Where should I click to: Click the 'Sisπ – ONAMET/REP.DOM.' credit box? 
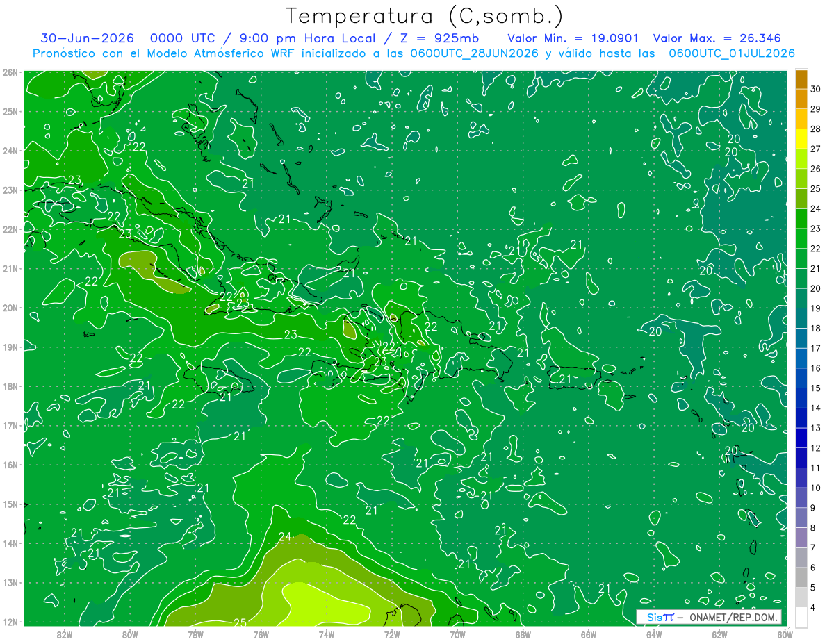(x=709, y=617)
